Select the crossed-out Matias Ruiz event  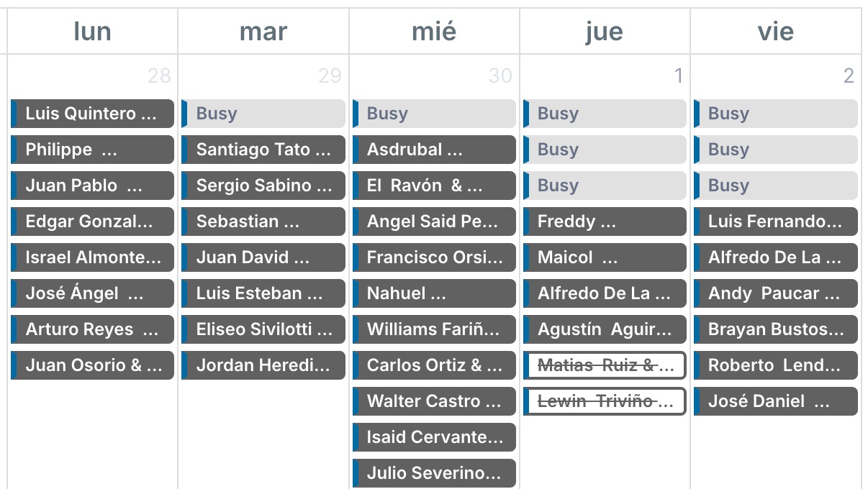(x=605, y=365)
